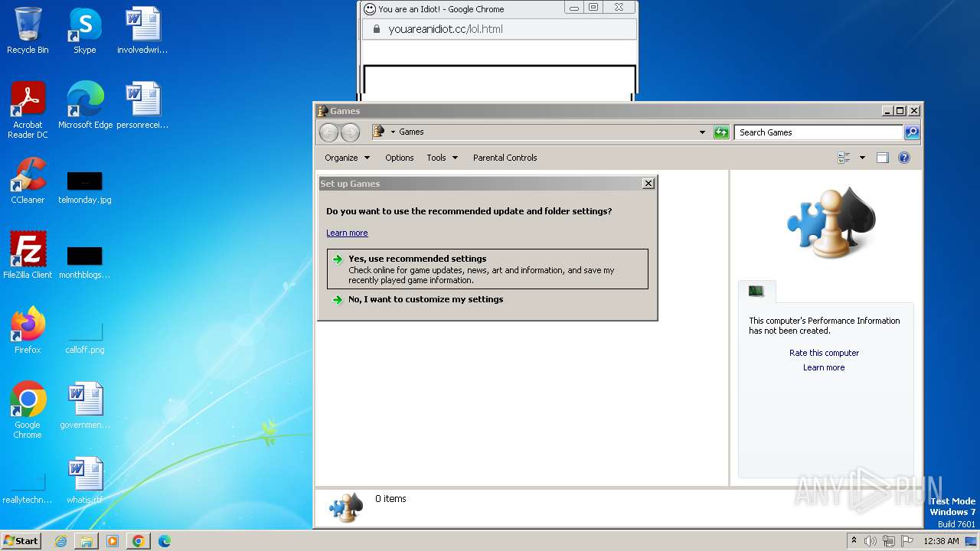Go back in the Games window
This screenshot has width=980, height=551.
328,132
